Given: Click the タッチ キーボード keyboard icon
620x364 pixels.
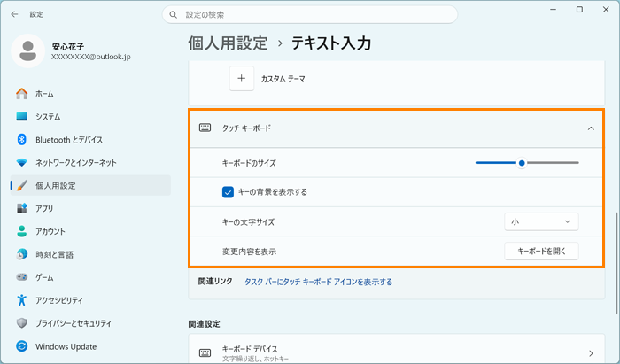Looking at the screenshot, I should [x=205, y=128].
